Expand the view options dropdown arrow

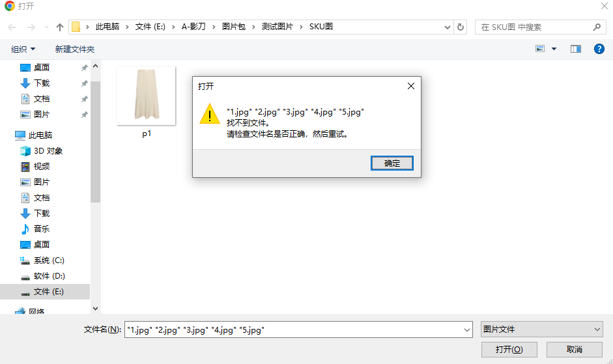point(554,49)
